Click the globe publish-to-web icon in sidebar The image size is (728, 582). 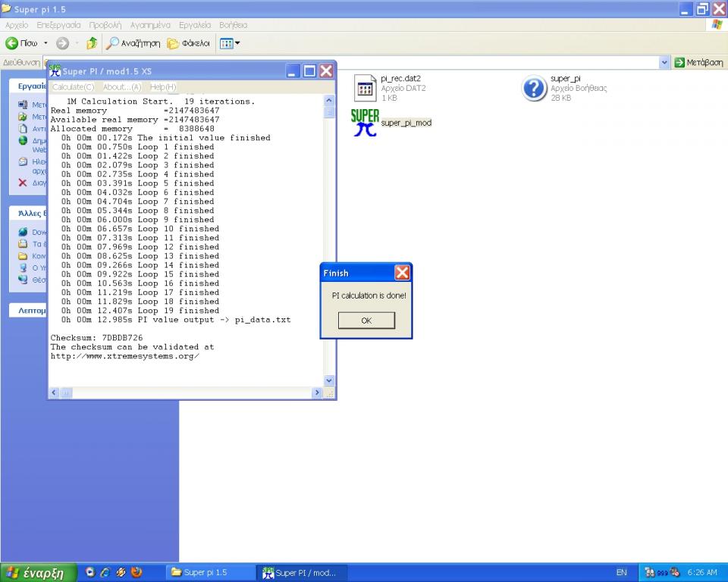click(x=23, y=141)
